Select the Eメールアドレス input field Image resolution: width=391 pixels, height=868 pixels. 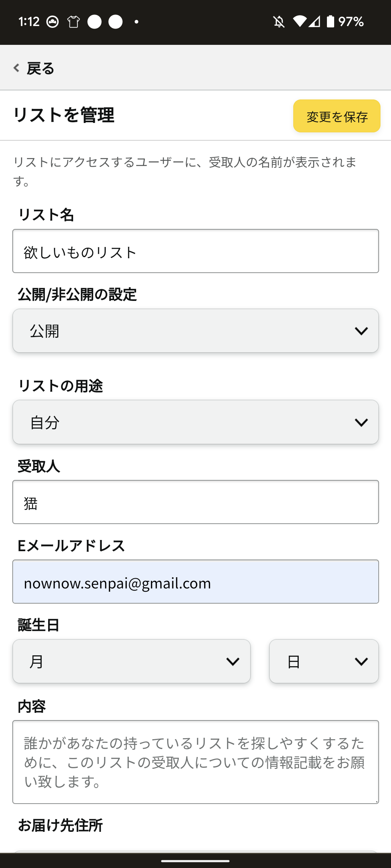tap(195, 582)
